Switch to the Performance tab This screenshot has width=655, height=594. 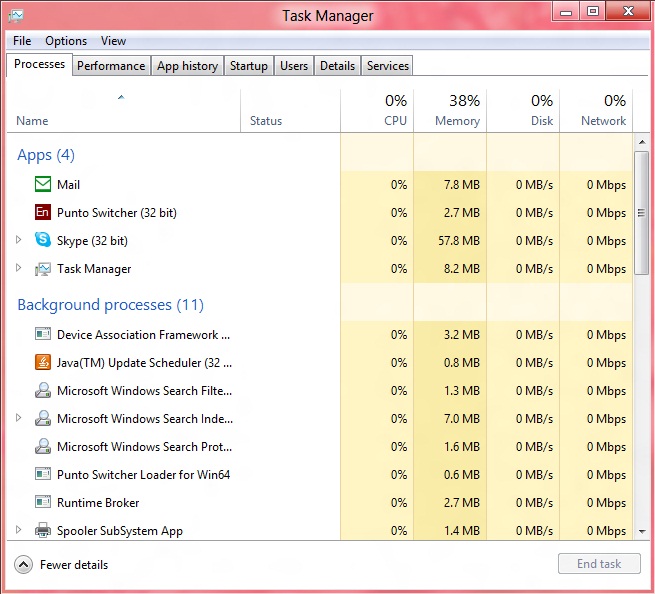111,66
